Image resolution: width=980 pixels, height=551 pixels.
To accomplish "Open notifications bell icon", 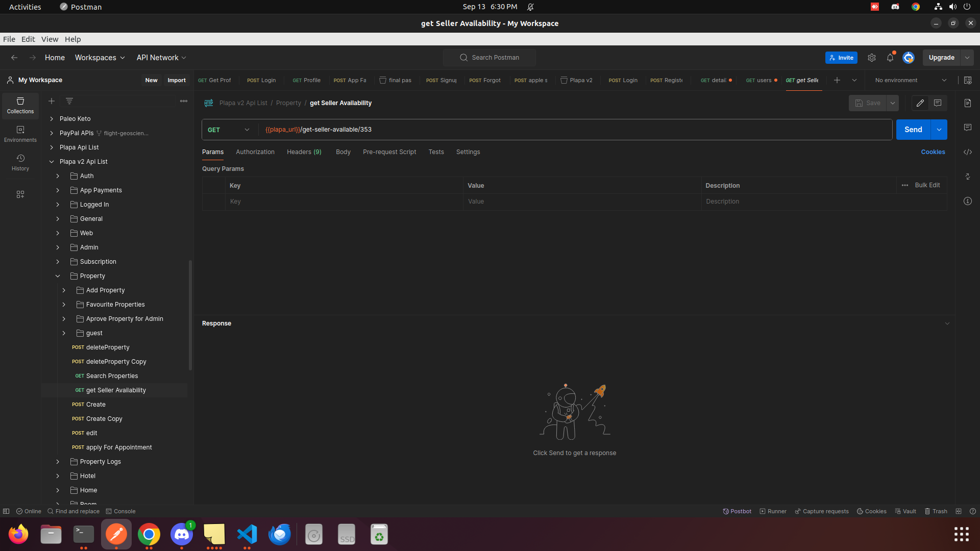I will coord(890,58).
